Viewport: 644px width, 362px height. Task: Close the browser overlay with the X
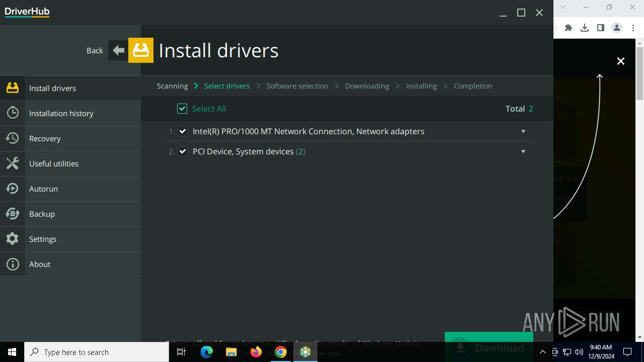click(621, 61)
